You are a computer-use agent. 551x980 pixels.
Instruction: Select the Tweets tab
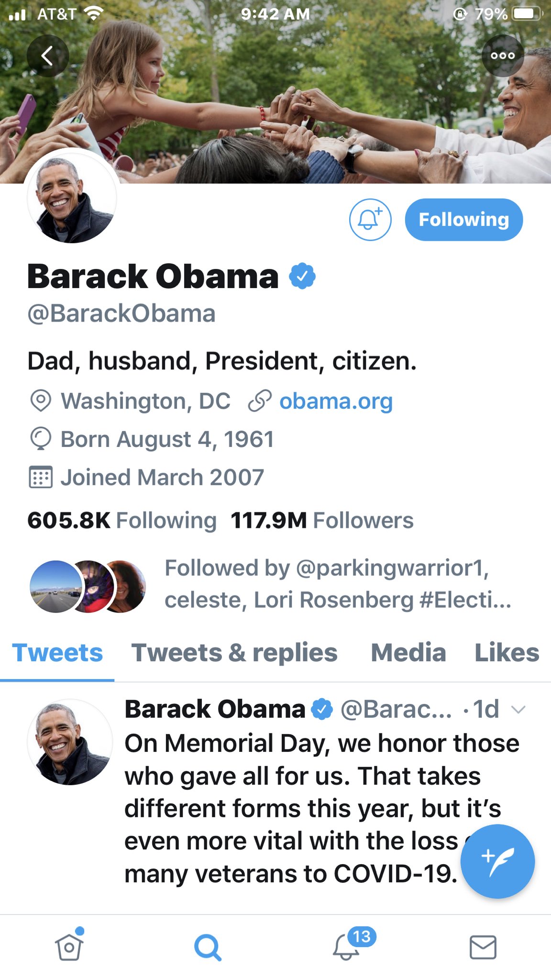(x=57, y=653)
